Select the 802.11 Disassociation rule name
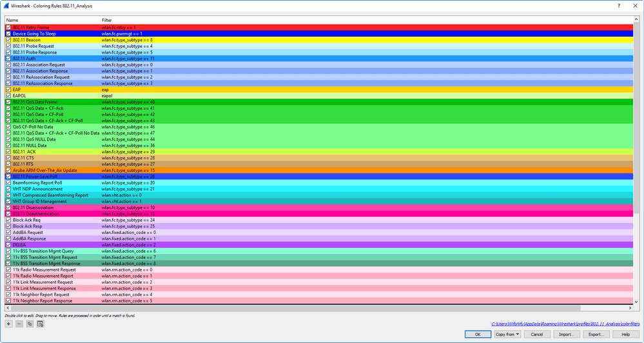Viewport: 644px width, 343px height. 33,208
